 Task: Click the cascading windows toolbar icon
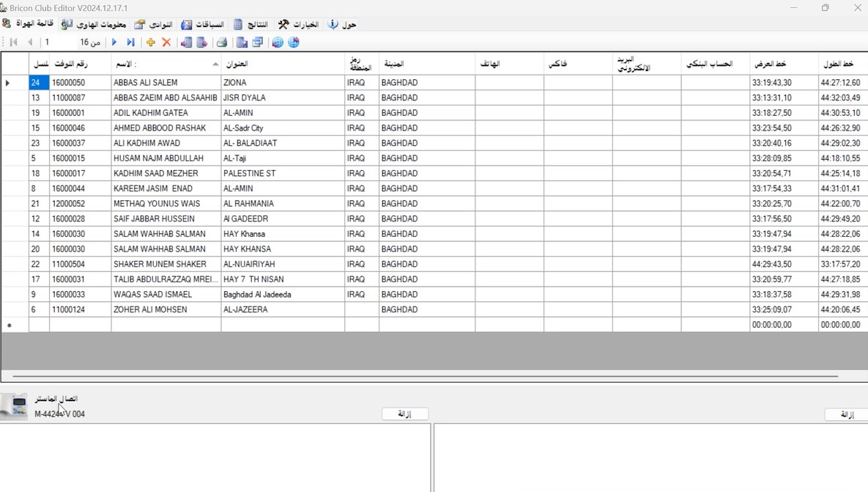pos(258,43)
